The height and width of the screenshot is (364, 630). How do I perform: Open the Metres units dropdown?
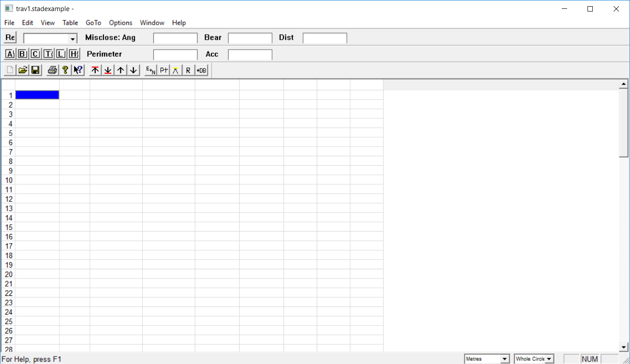click(505, 359)
